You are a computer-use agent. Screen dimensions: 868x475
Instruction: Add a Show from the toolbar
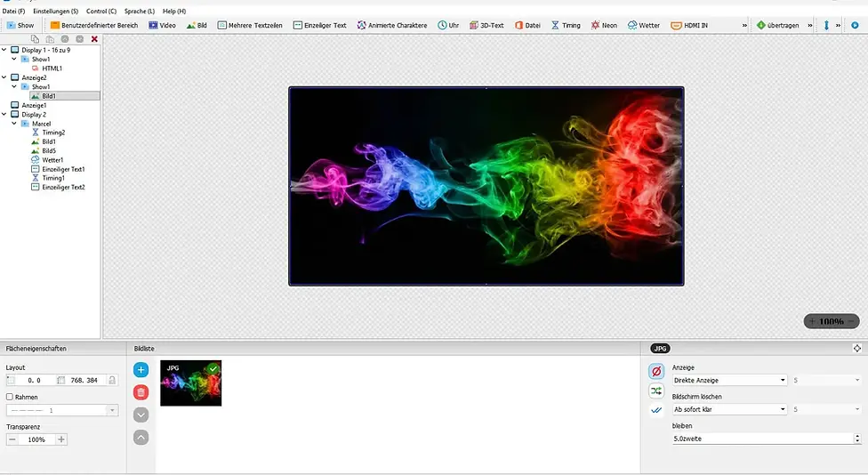pyautogui.click(x=20, y=26)
